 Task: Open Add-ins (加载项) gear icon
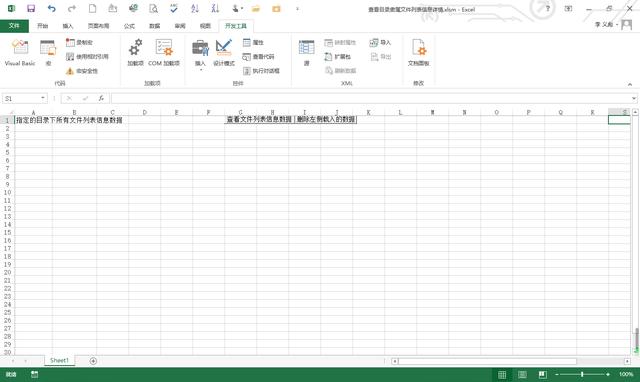135,52
